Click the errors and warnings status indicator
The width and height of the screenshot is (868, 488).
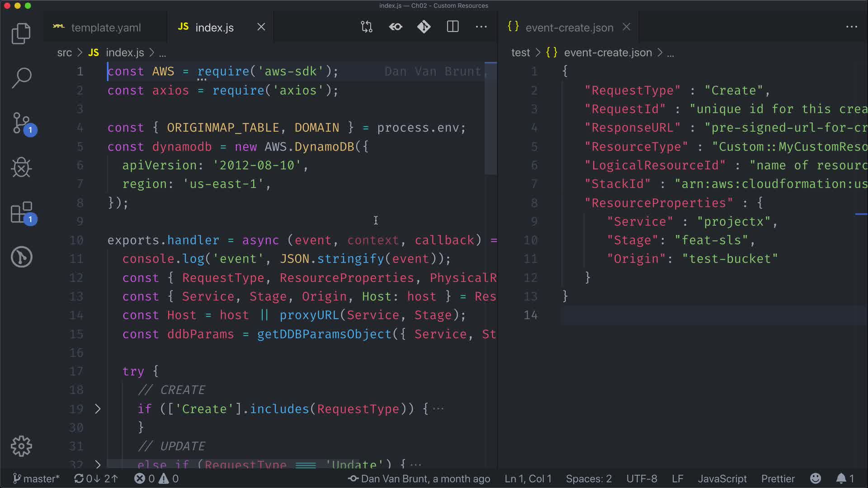[156, 479]
